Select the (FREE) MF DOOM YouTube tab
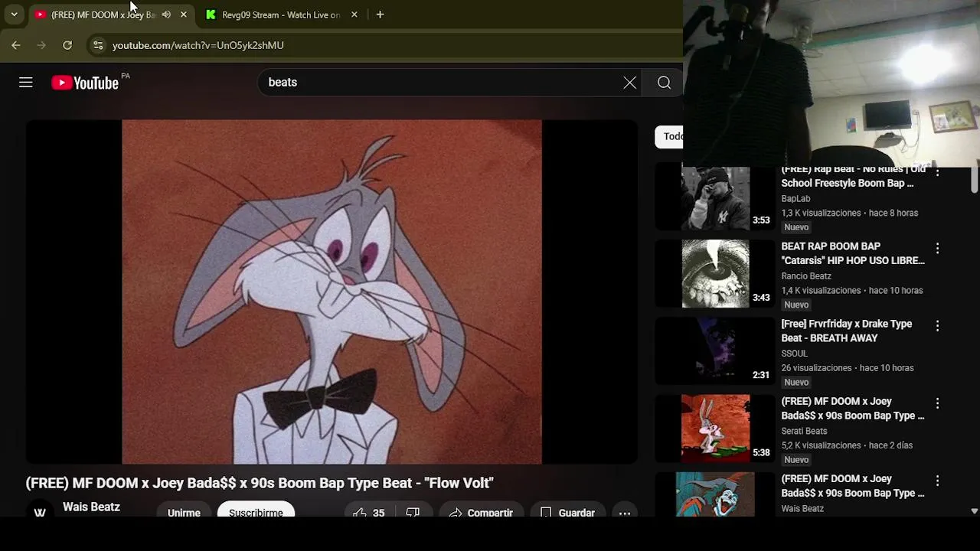Viewport: 980px width, 551px height. pyautogui.click(x=103, y=15)
